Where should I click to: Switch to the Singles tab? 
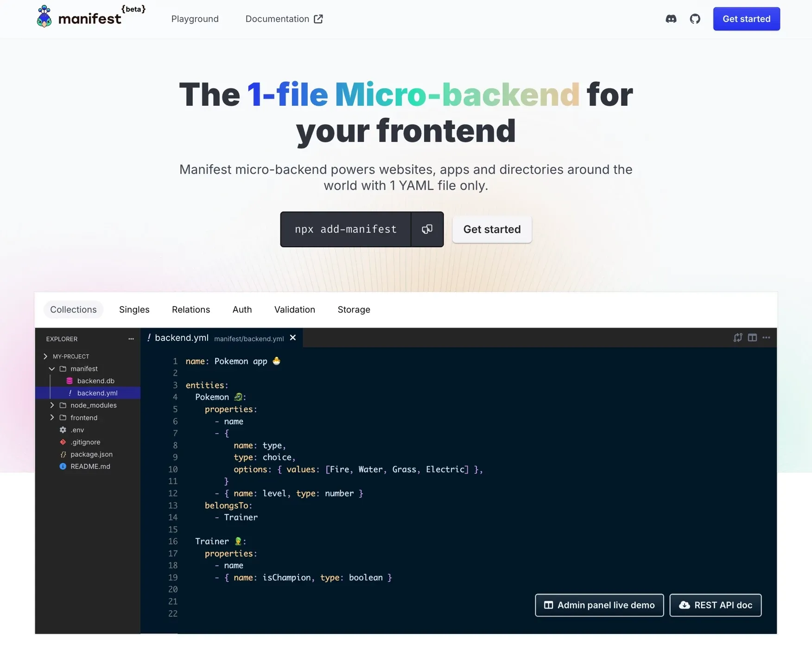tap(134, 309)
